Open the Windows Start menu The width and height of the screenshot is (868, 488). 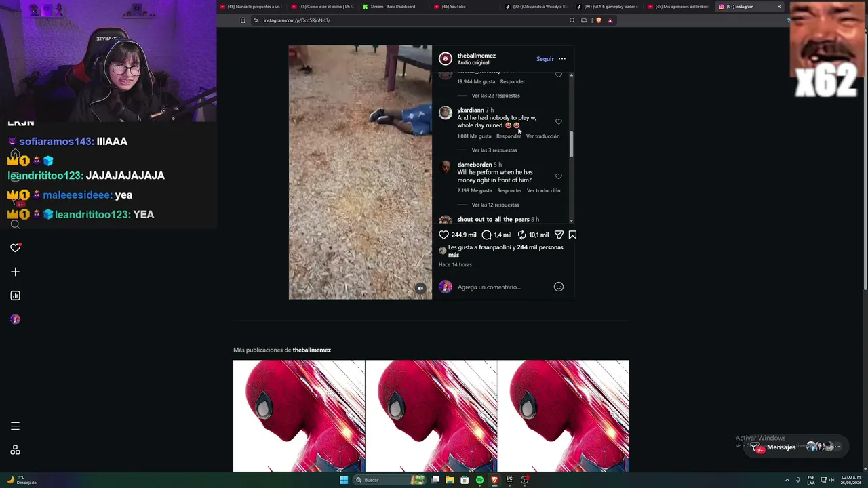click(x=344, y=480)
